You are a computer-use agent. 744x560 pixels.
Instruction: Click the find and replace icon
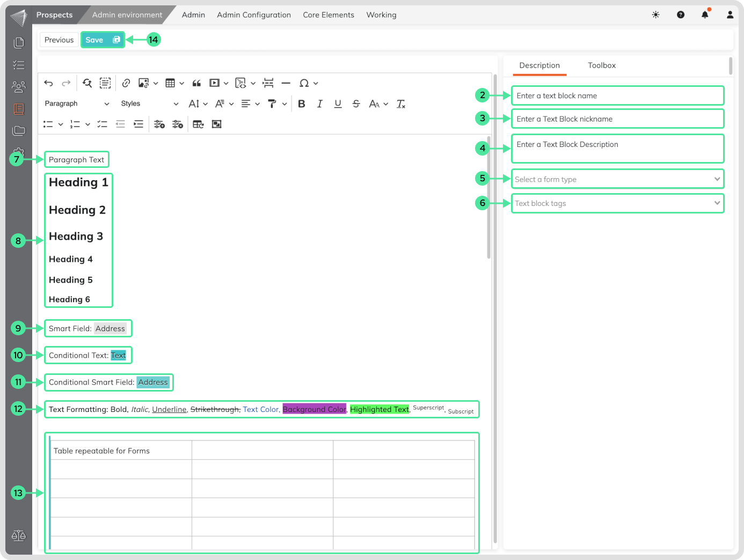point(87,83)
